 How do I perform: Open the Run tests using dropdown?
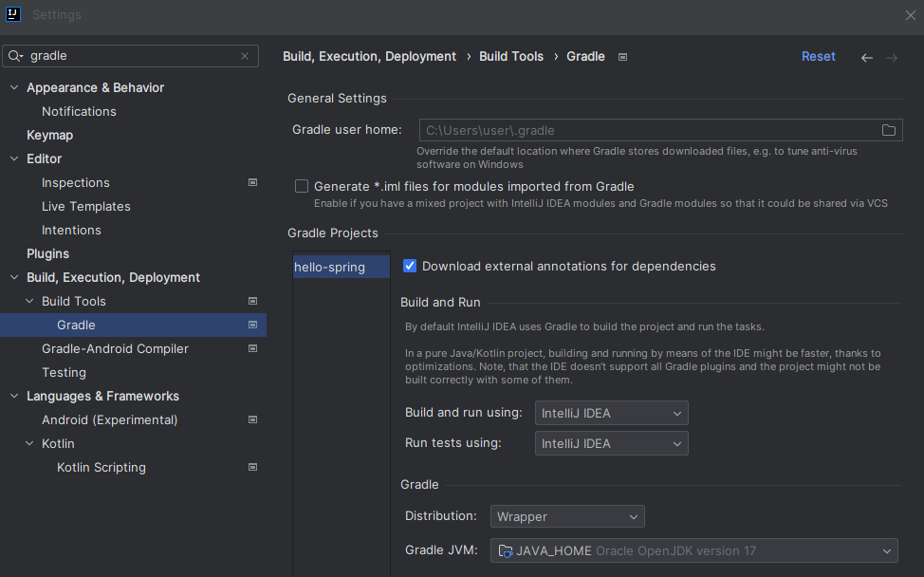coord(611,443)
